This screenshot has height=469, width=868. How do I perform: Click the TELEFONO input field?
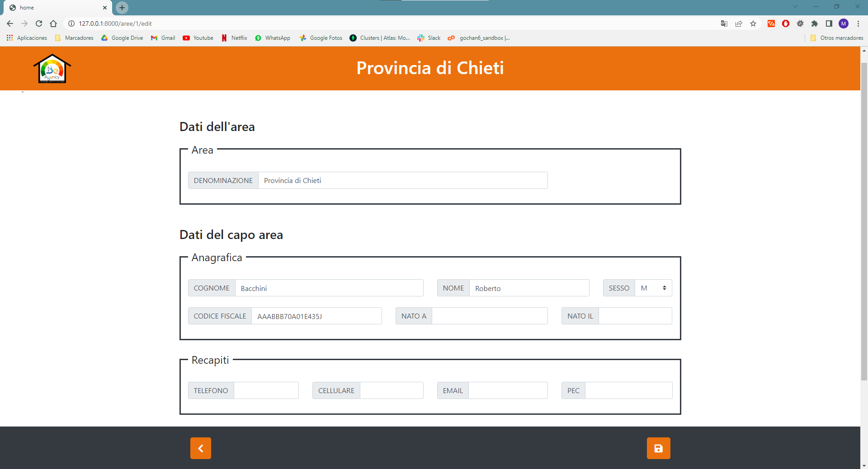click(x=266, y=390)
